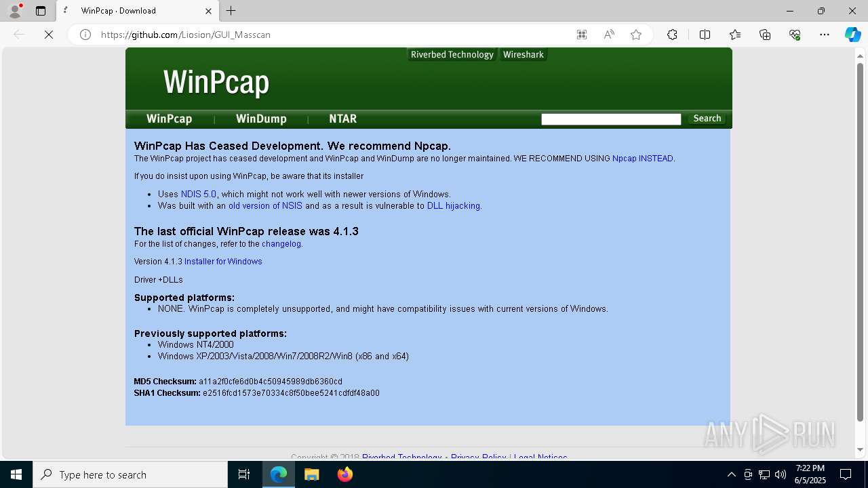Open File Explorer from the taskbar
The height and width of the screenshot is (488, 868).
click(311, 474)
